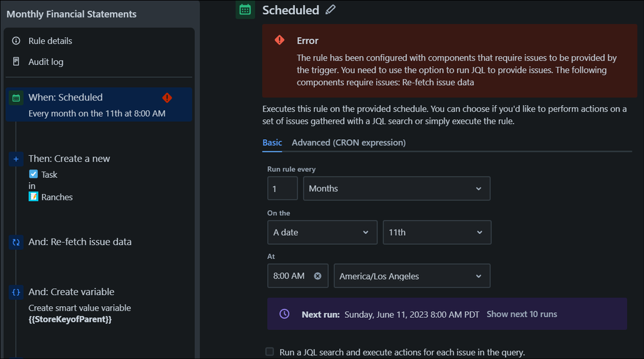
Task: Click the Create variable braces icon
Action: click(16, 292)
